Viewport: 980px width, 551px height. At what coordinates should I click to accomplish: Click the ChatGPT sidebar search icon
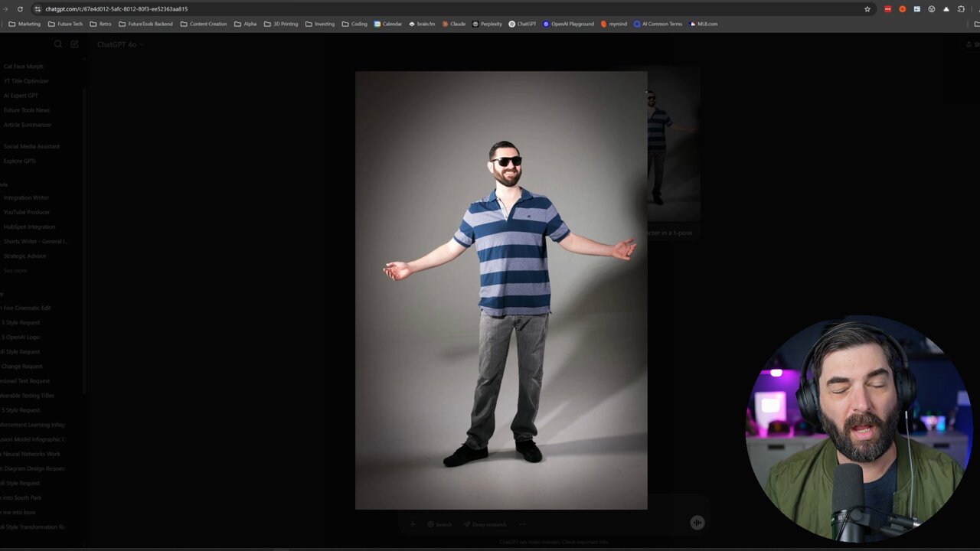[58, 44]
